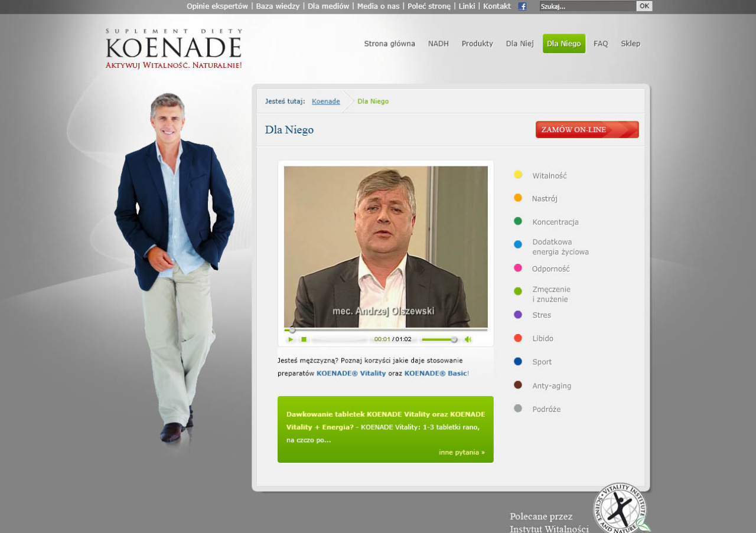The height and width of the screenshot is (533, 756).
Task: Select the orange Nastrój dot
Action: 518,198
